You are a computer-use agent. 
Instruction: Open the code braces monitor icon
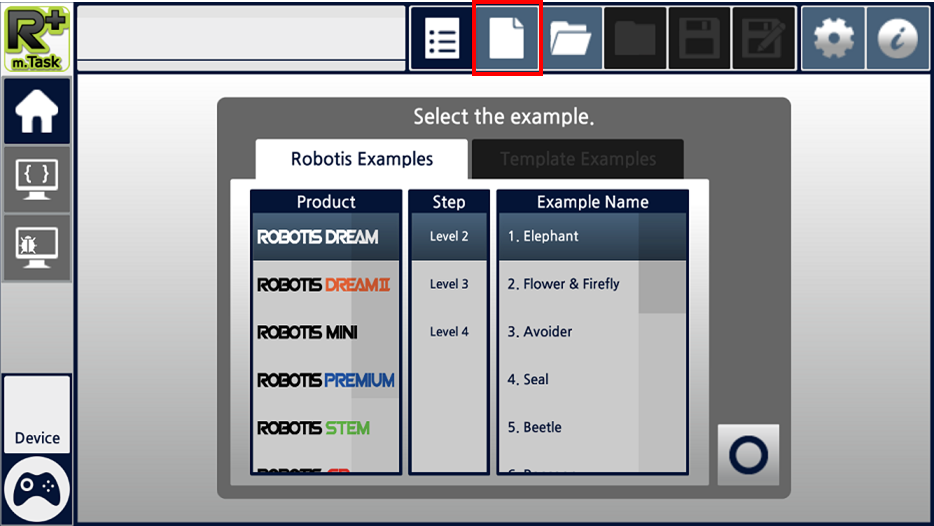pyautogui.click(x=37, y=179)
